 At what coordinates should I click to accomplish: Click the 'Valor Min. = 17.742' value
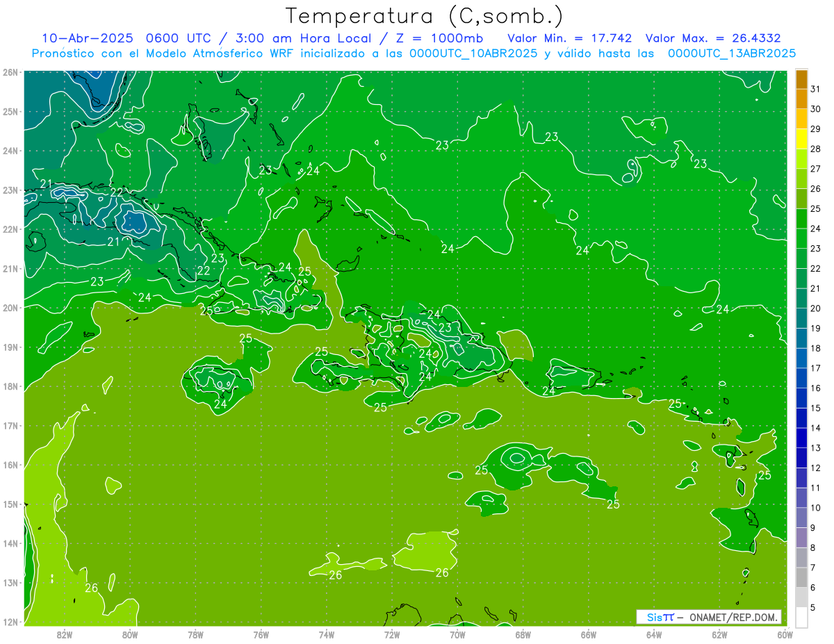[x=569, y=38]
